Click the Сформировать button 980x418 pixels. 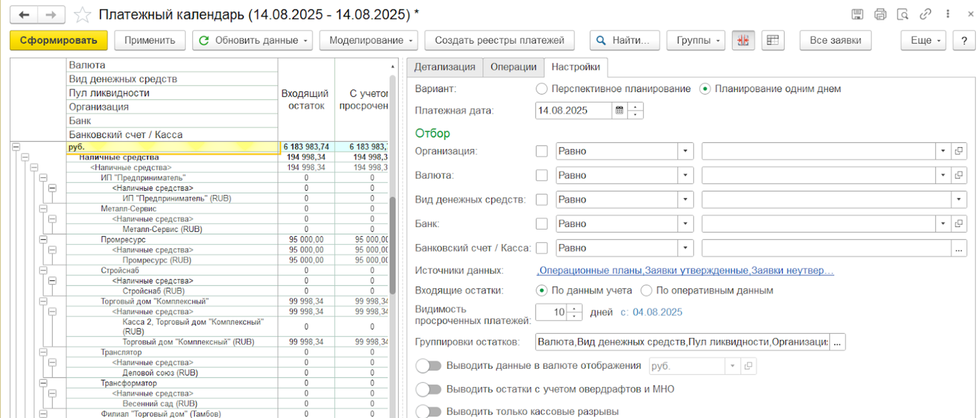click(58, 40)
